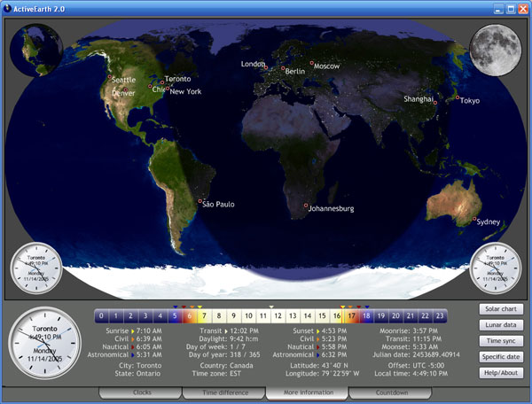Click the State: Ontario text

[x=137, y=374]
